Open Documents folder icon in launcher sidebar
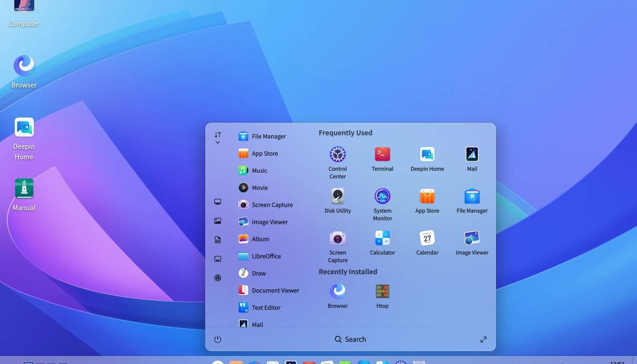 218,240
